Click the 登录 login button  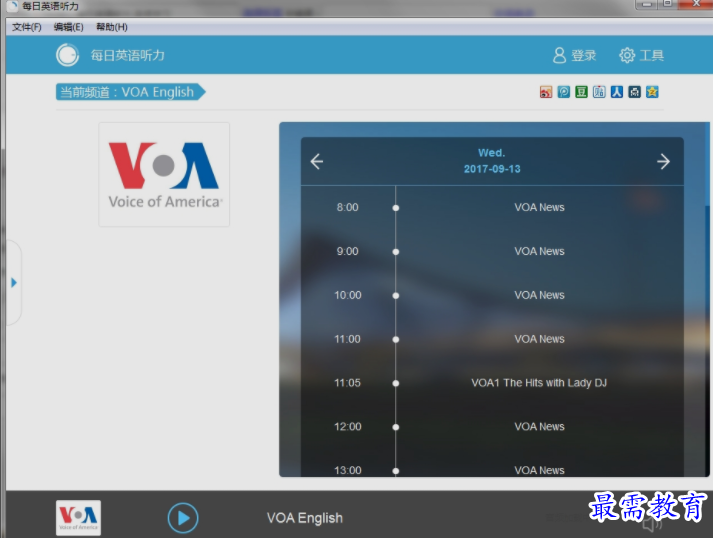574,55
